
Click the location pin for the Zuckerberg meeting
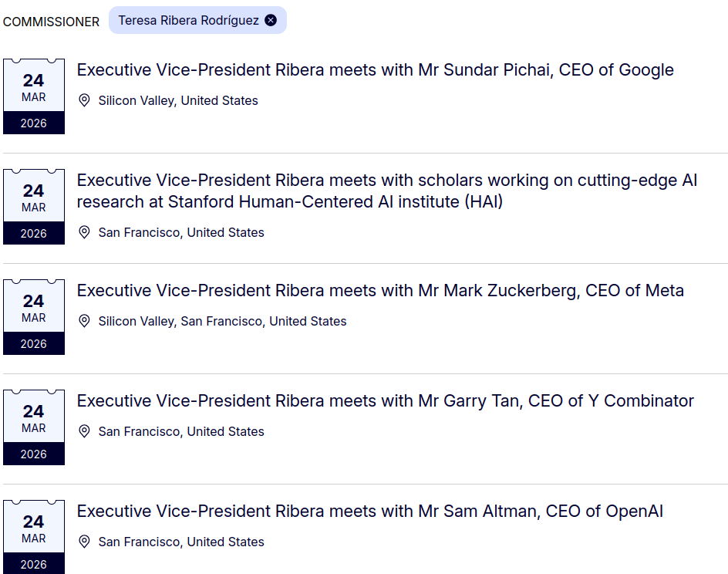(85, 321)
